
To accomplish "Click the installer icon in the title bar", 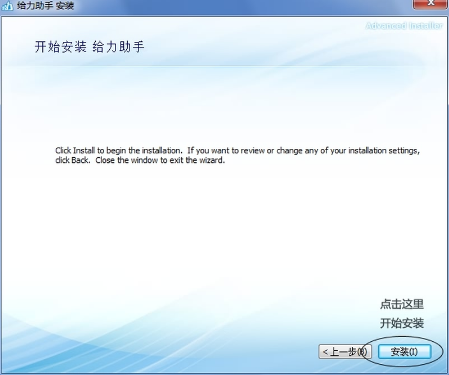I will 7,6.
